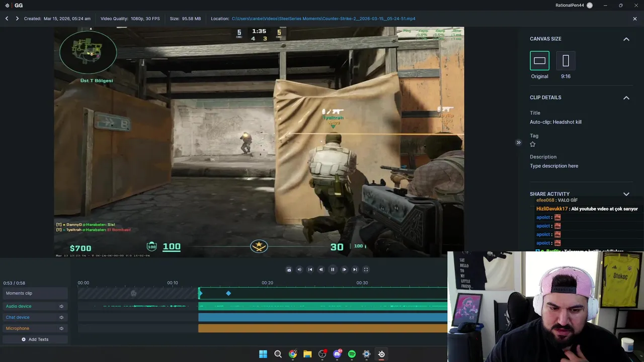Open File Explorer from taskbar
This screenshot has height=362, width=644.
click(x=307, y=354)
